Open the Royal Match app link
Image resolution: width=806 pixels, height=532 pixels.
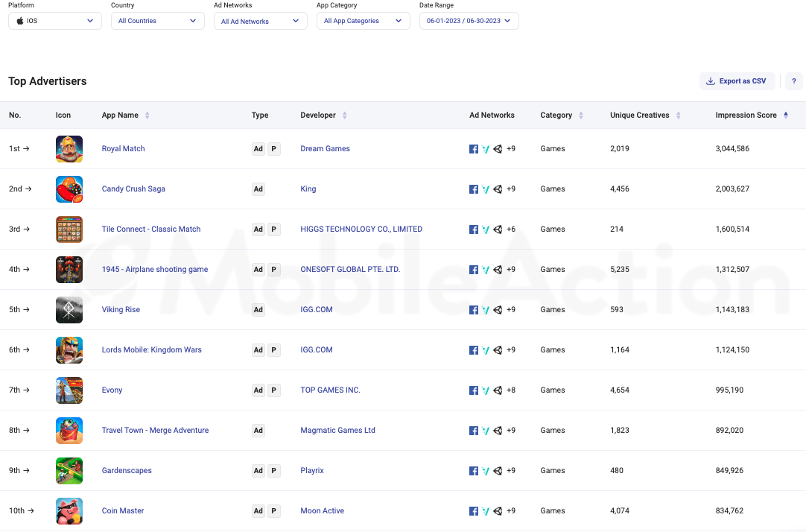pos(124,148)
